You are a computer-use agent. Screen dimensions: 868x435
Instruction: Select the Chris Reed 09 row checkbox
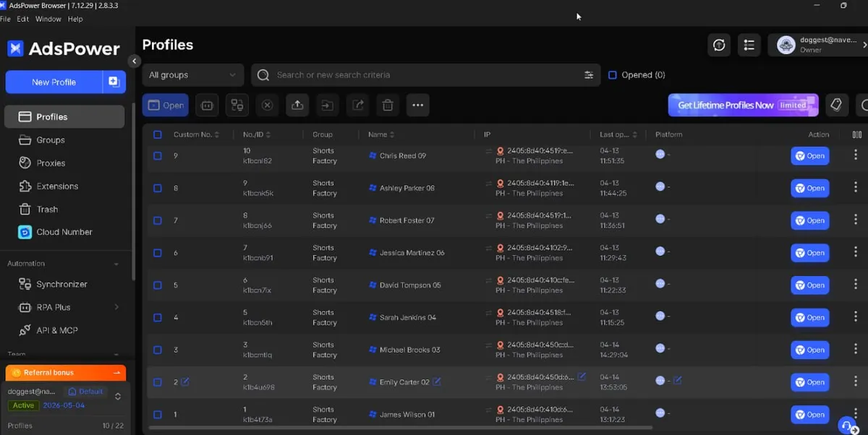point(158,156)
